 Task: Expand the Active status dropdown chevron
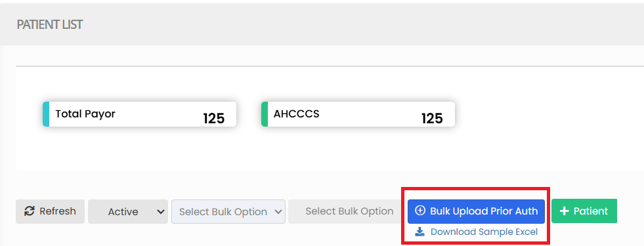(x=160, y=212)
